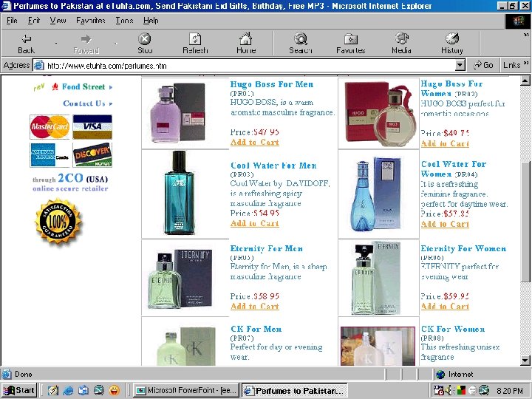Open CK For Women title

pos(453,329)
